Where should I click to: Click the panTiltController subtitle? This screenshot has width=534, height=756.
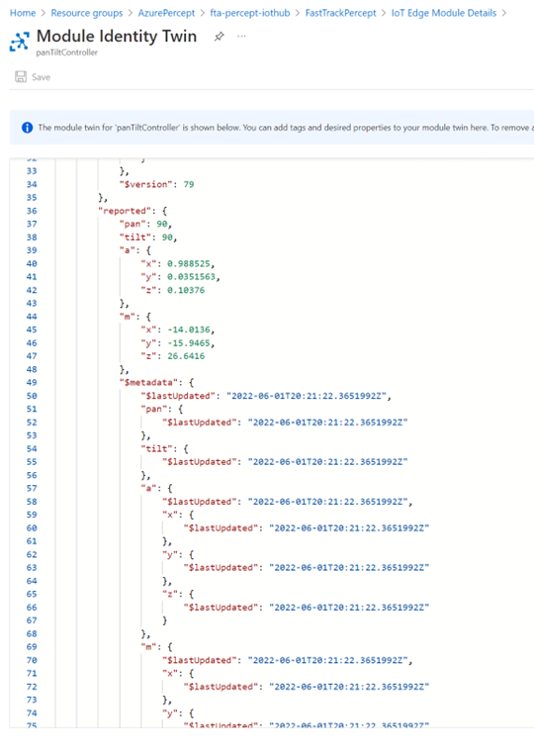coord(66,52)
